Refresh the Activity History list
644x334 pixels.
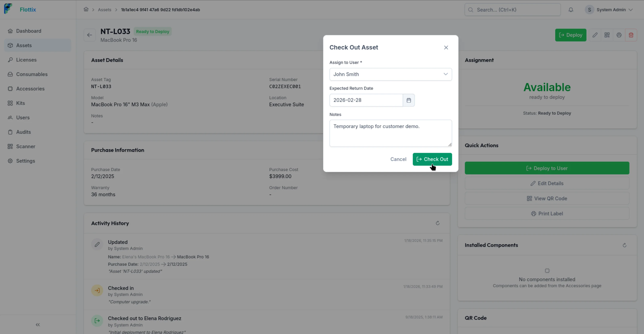437,223
